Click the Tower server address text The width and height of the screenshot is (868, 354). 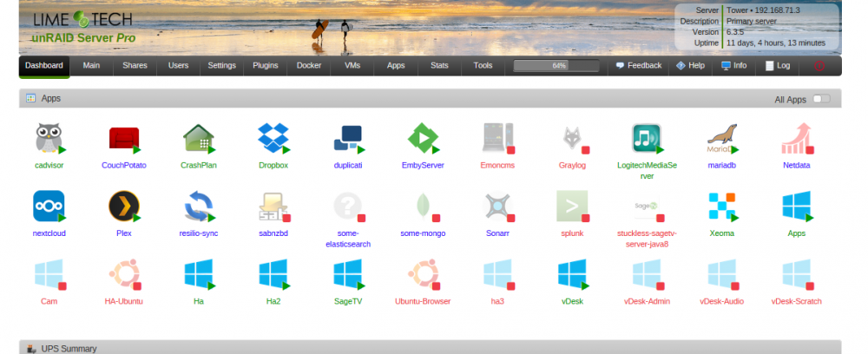[763, 10]
